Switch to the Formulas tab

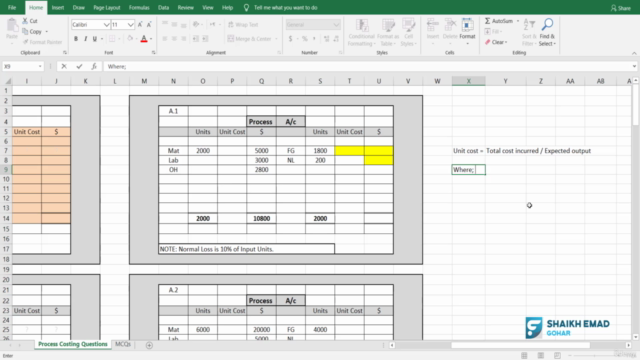pyautogui.click(x=139, y=7)
